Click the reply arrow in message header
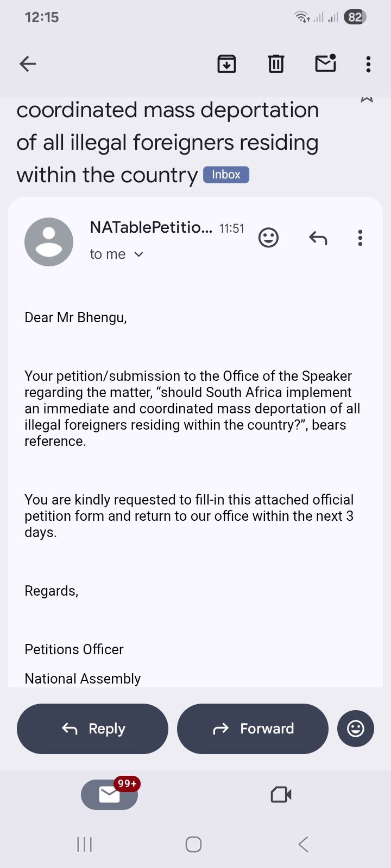The width and height of the screenshot is (391, 868). click(318, 238)
